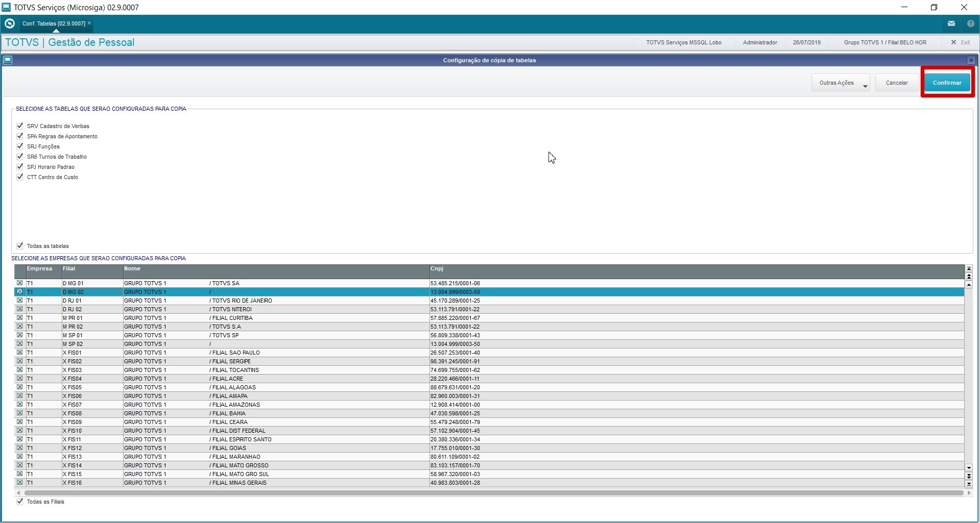980x523 pixels.
Task: Toggle SRJ Funções checkbox
Action: (x=20, y=146)
